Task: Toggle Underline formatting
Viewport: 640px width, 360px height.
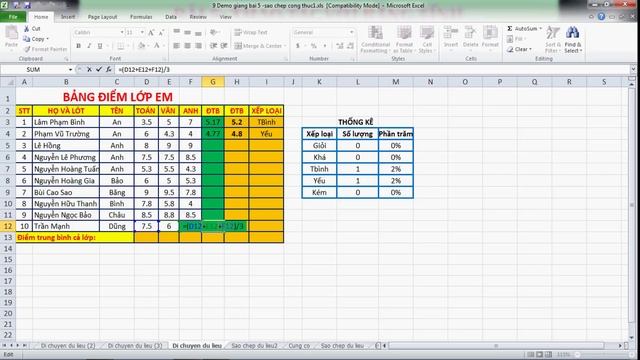Action: click(100, 46)
